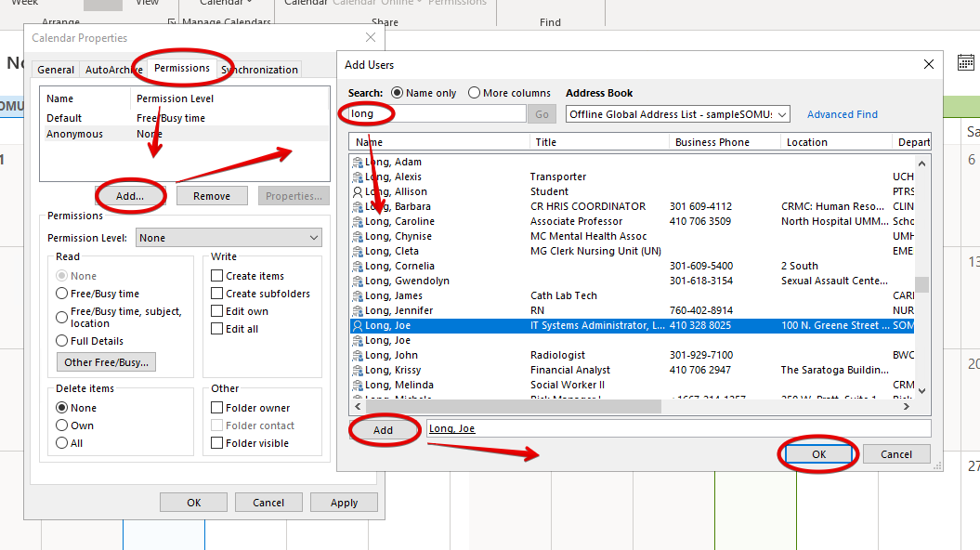Click the Advanced Find link
The image size is (980, 550).
(842, 114)
